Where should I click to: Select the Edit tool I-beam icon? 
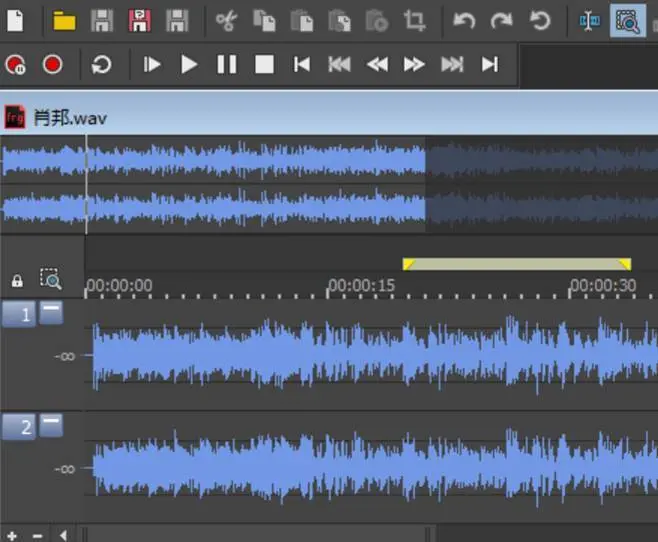(x=590, y=21)
